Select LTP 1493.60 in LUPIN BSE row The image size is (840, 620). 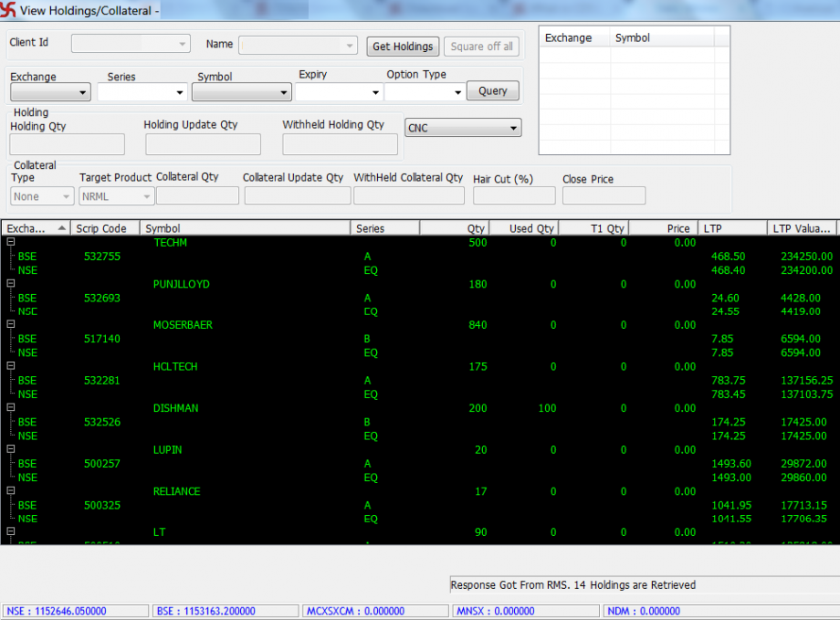tap(731, 464)
